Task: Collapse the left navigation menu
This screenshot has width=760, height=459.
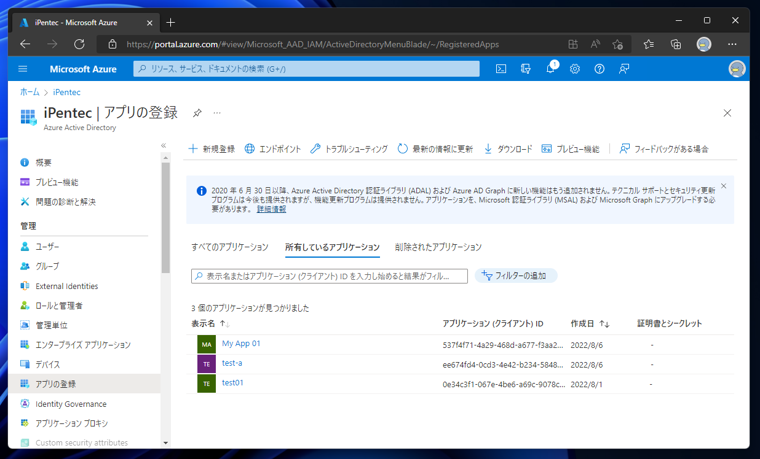Action: 164,145
